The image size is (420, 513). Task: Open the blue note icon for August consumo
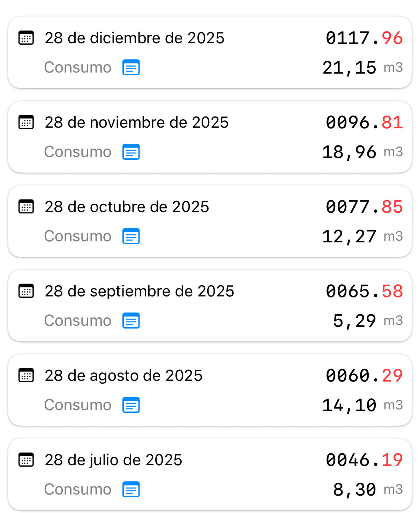point(131,405)
